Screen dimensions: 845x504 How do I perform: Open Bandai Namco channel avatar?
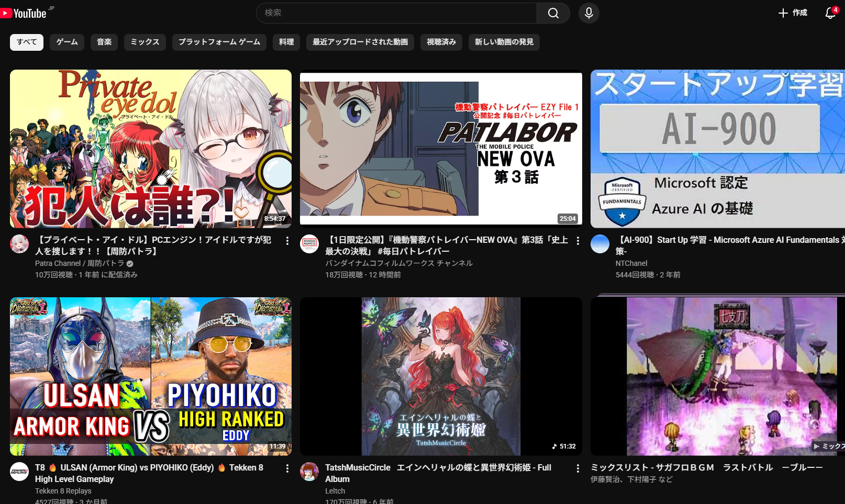[309, 244]
